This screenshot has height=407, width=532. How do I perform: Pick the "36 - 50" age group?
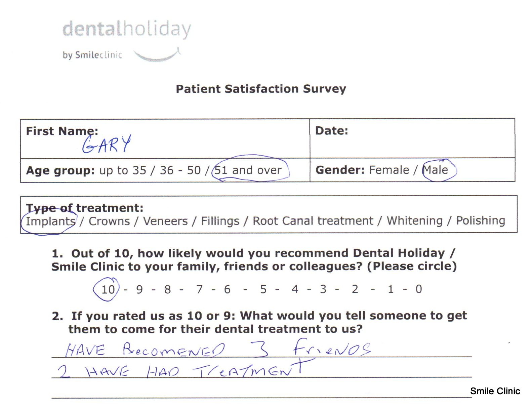click(x=180, y=170)
